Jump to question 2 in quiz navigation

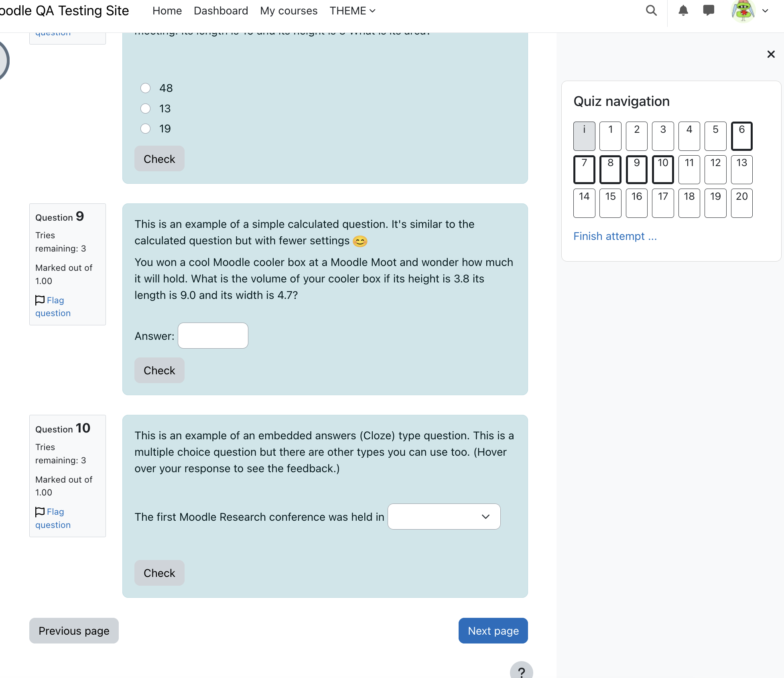pyautogui.click(x=637, y=136)
